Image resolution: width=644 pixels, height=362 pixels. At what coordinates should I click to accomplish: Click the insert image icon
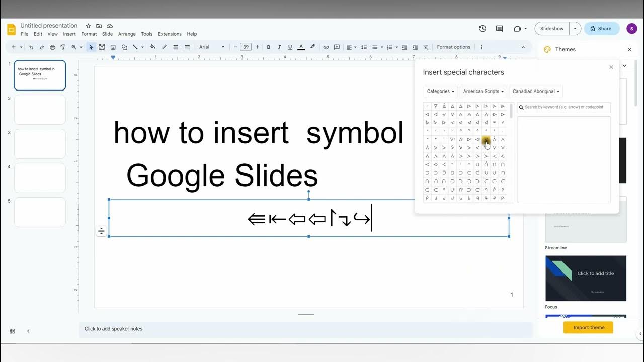[113, 47]
